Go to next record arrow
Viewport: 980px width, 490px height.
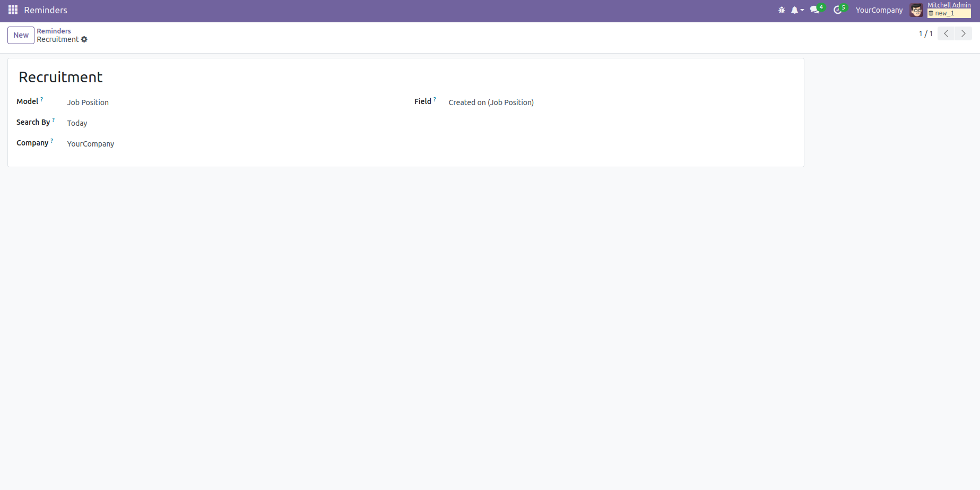pos(964,33)
